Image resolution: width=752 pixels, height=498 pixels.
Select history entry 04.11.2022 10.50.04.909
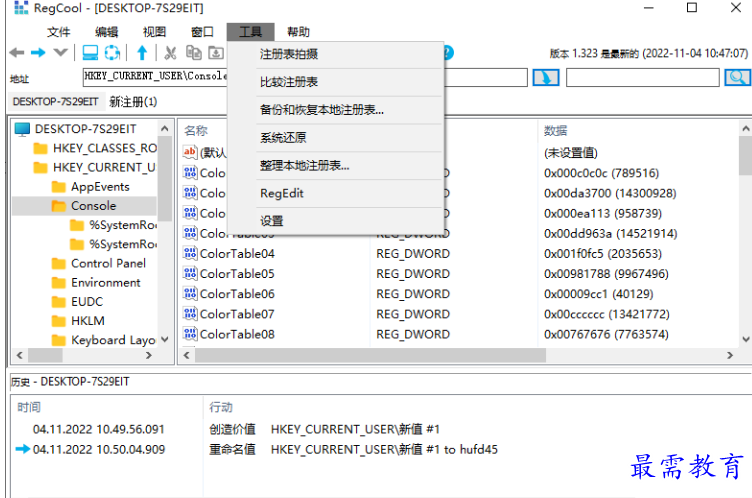pos(98,449)
